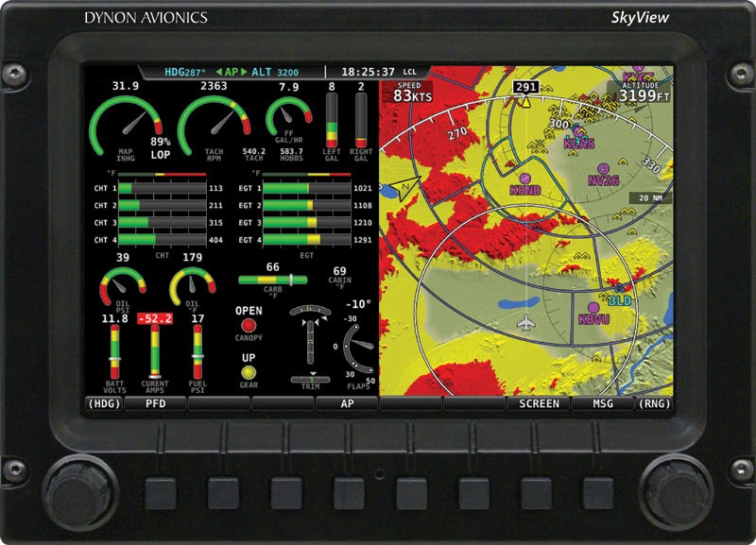Click the HDG 287° readout in top bar
This screenshot has width=756, height=545.
pyautogui.click(x=185, y=73)
